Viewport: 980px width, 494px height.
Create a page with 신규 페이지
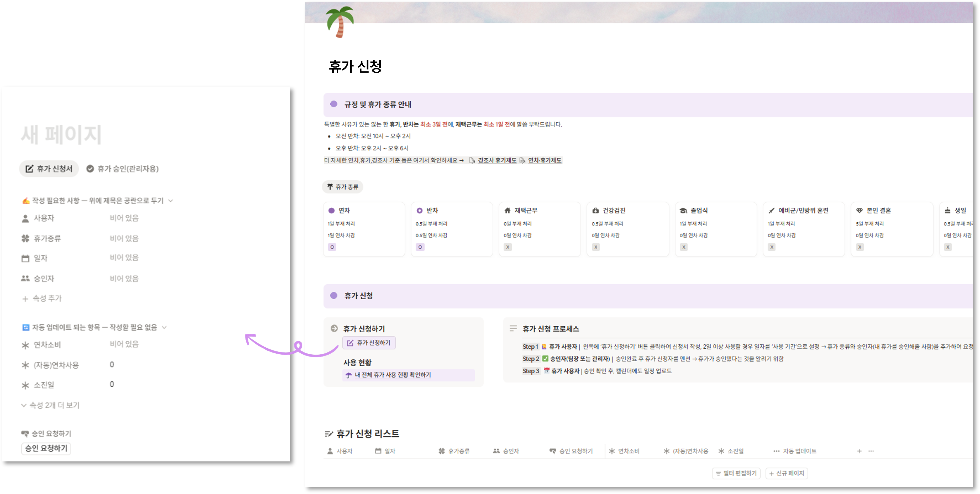pyautogui.click(x=786, y=473)
